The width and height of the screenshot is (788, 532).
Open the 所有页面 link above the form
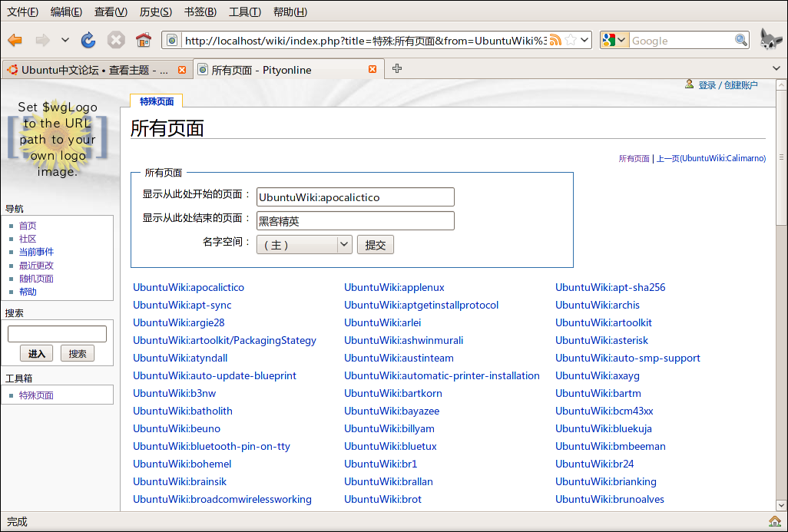634,158
